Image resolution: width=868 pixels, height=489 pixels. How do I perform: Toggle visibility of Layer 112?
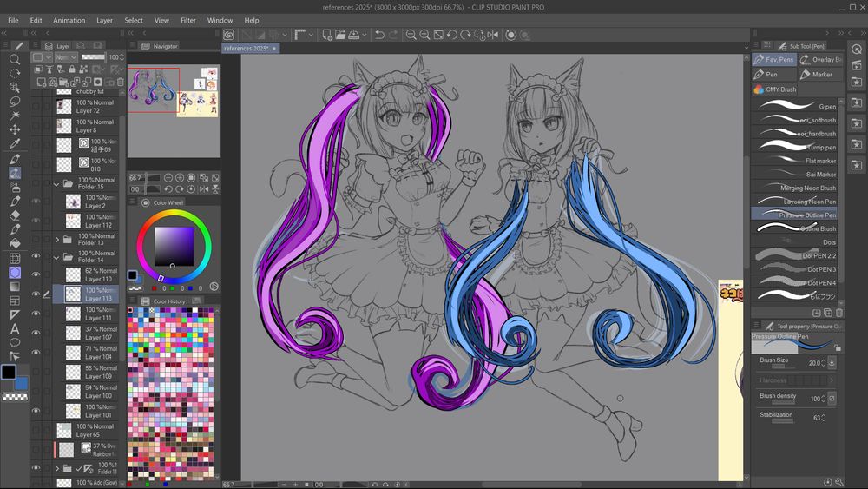coord(36,221)
